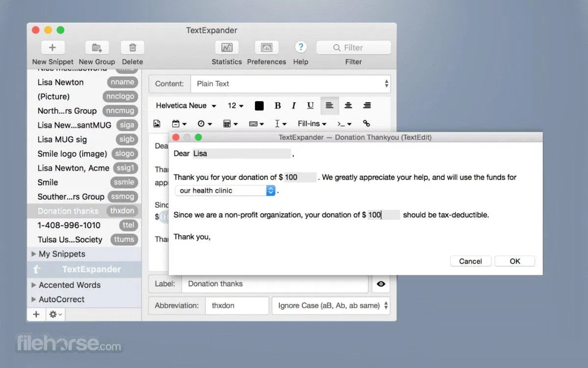Open the Fill-ins menu
The image size is (588, 368).
pyautogui.click(x=312, y=124)
